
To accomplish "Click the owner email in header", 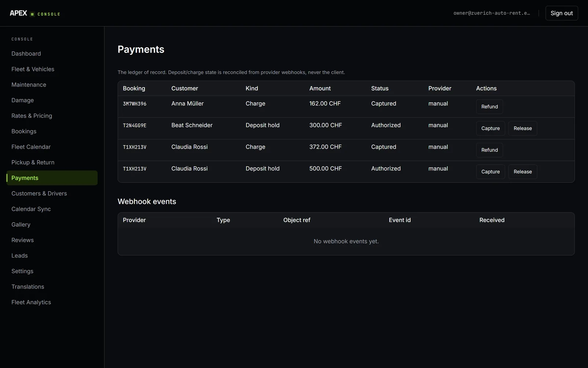I will [x=492, y=13].
